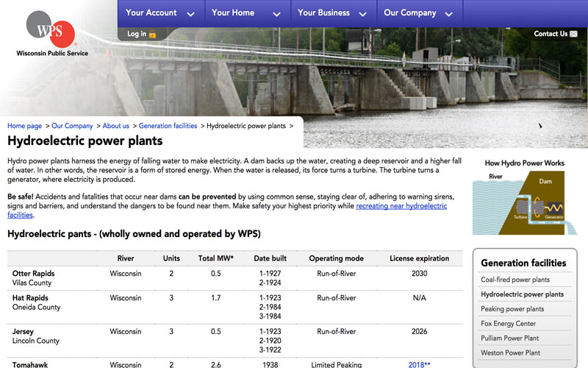Click Lincoln County text
The width and height of the screenshot is (588, 368).
[x=35, y=341]
